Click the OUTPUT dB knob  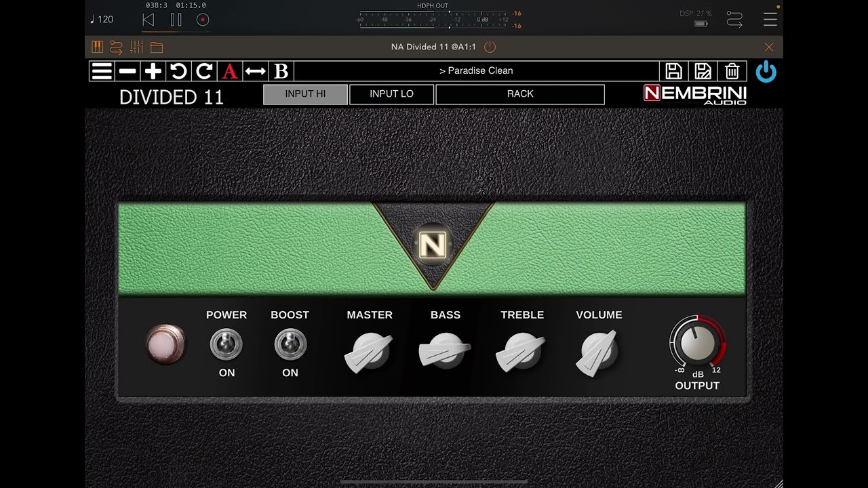coord(698,343)
